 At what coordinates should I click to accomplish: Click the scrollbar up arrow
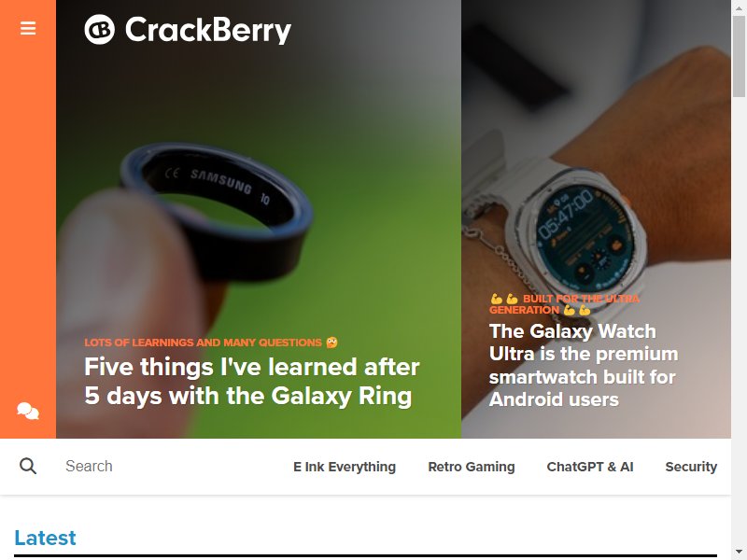coord(739,7)
